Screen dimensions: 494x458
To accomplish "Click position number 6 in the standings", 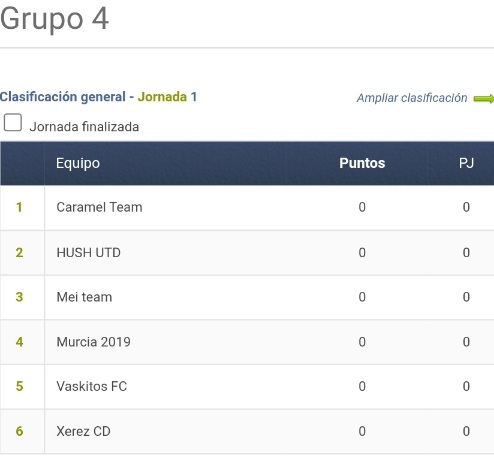I will pyautogui.click(x=19, y=431).
